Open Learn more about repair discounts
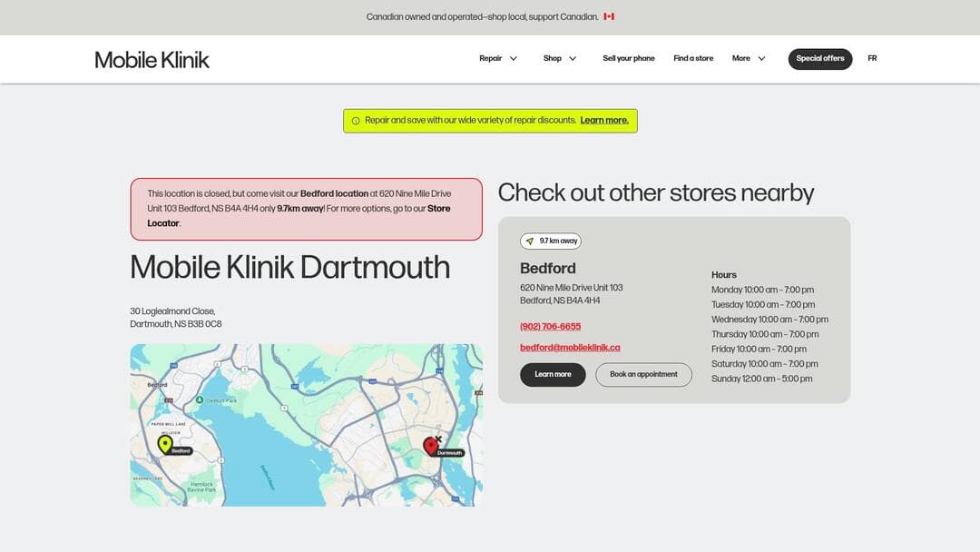This screenshot has width=980, height=552. pyautogui.click(x=603, y=120)
